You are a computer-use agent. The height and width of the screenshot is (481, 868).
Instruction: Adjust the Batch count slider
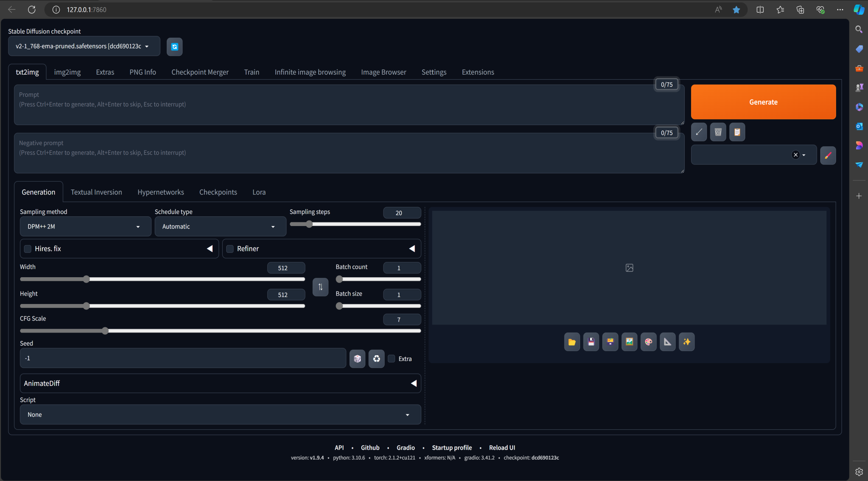tap(378, 279)
